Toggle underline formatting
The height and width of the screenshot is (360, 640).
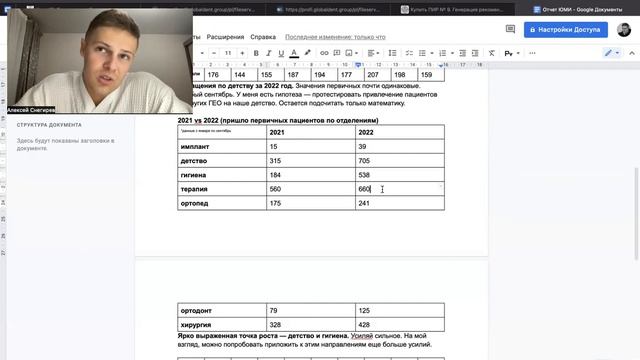point(281,53)
